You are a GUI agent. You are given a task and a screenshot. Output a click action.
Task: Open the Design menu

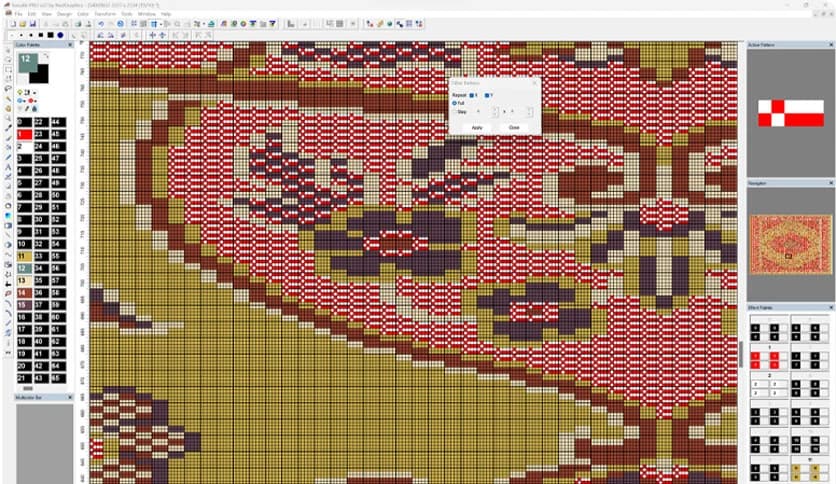[64, 14]
